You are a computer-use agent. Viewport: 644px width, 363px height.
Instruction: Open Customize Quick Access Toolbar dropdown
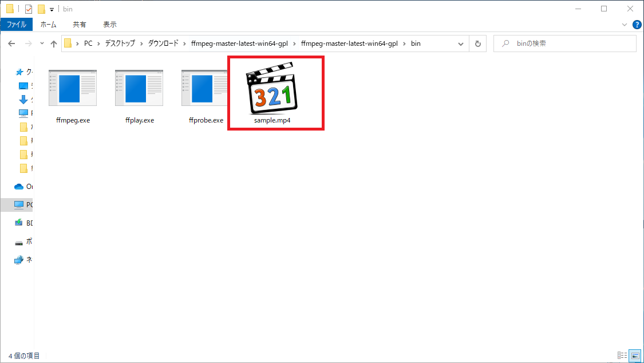pos(52,9)
